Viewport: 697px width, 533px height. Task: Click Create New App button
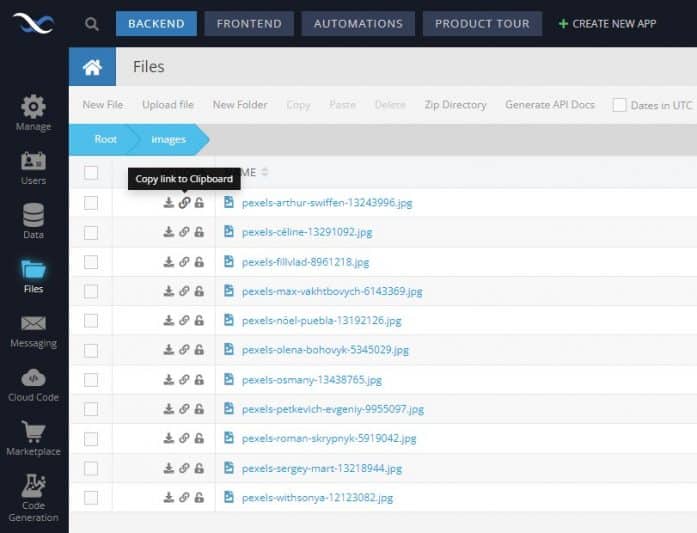pyautogui.click(x=607, y=24)
